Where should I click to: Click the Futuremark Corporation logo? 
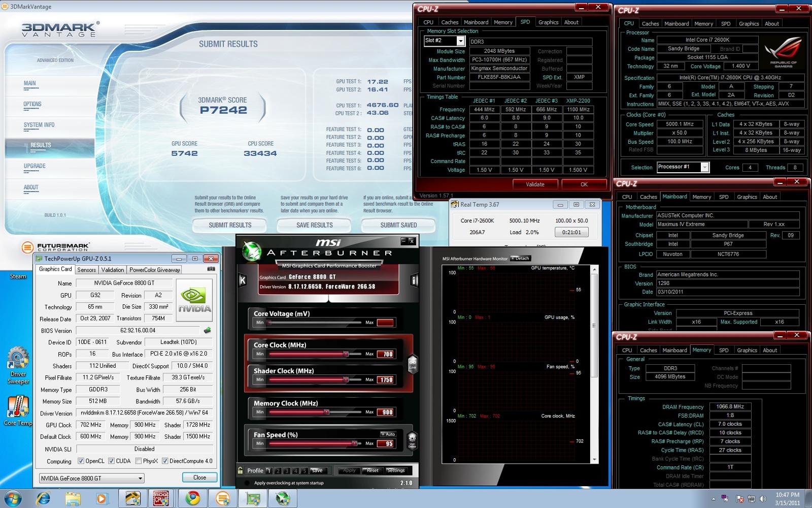point(56,247)
